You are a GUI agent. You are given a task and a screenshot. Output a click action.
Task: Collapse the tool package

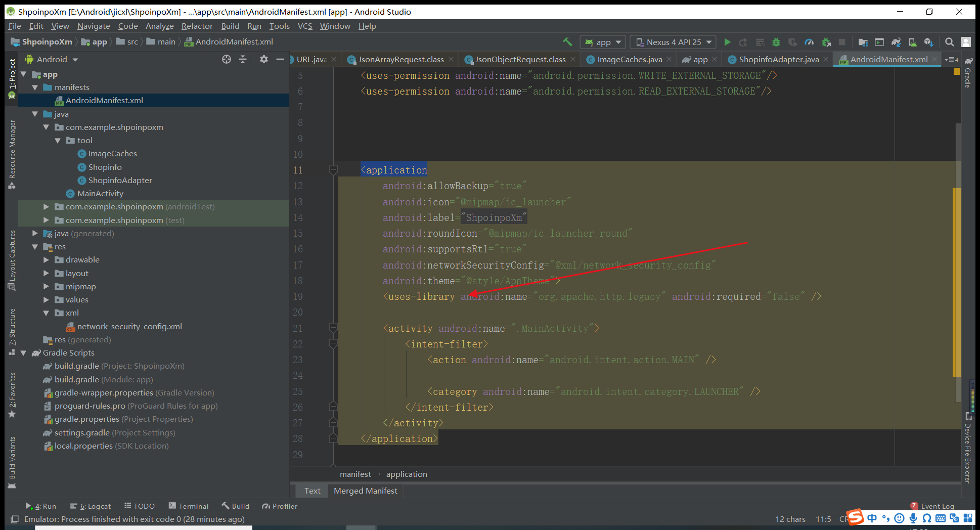click(58, 141)
